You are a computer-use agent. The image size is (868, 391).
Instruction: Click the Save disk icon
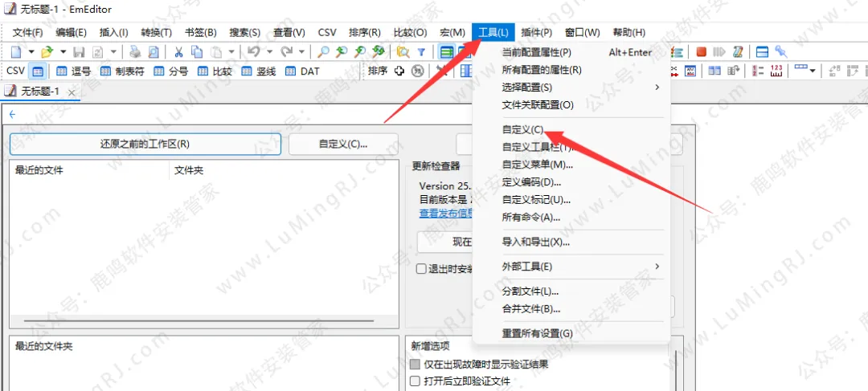click(x=79, y=52)
